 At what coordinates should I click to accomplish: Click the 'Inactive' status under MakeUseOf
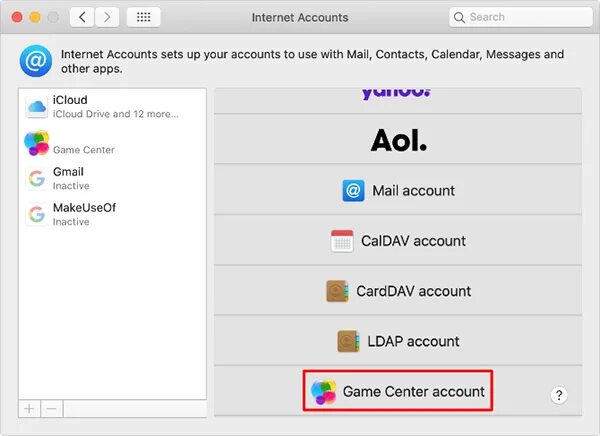pos(71,222)
